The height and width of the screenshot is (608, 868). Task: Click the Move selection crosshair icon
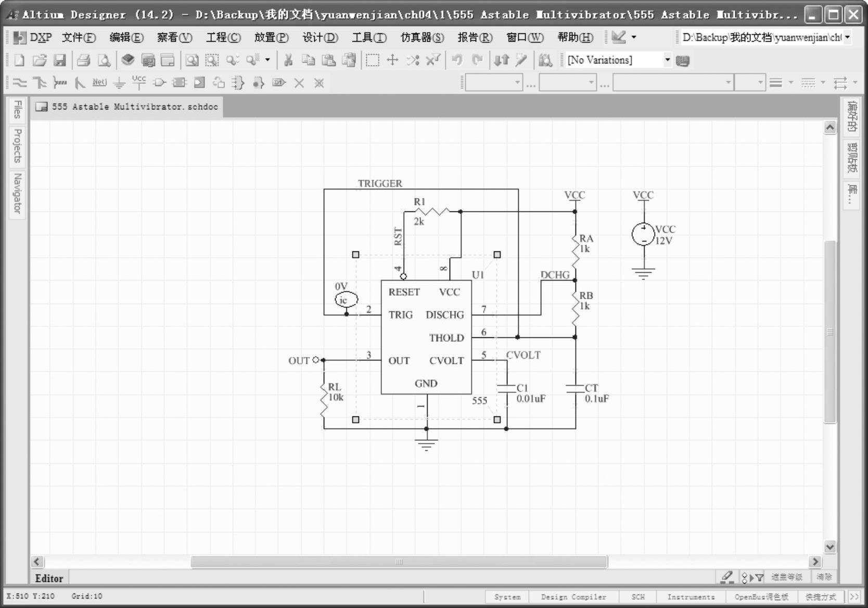pos(392,60)
